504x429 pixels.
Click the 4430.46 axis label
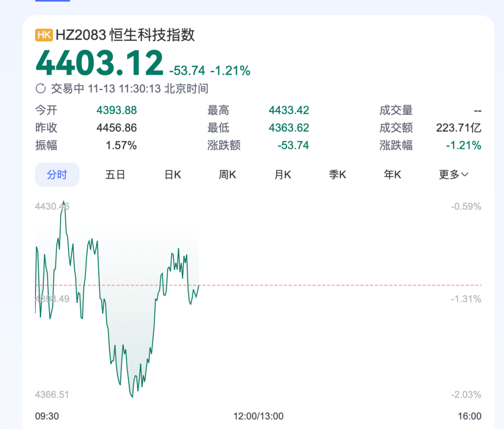[x=52, y=206]
